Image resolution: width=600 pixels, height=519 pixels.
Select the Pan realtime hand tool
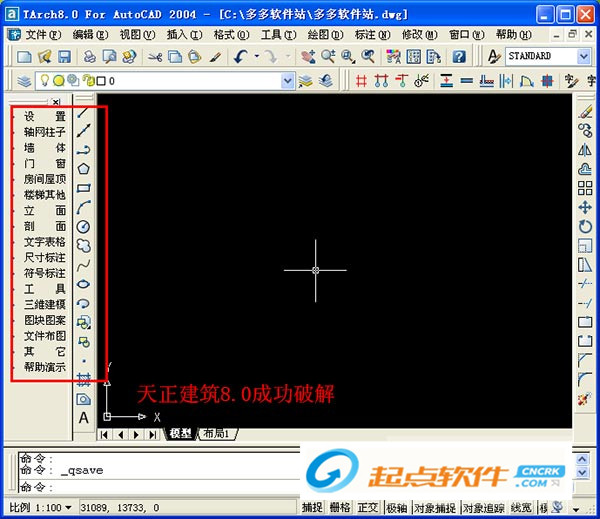point(308,57)
